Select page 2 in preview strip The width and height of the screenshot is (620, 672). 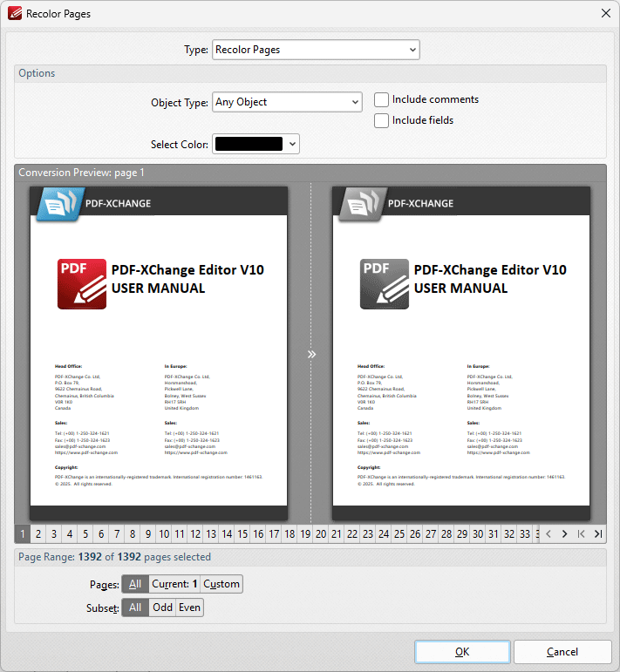38,533
